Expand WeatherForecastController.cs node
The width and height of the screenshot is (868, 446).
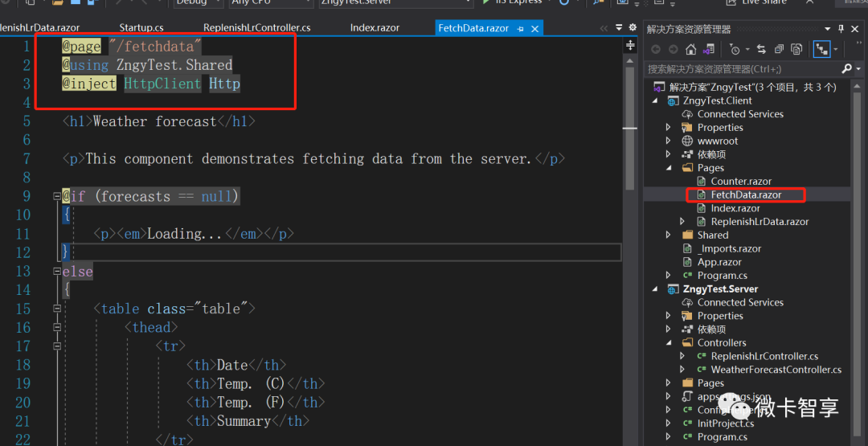(x=682, y=370)
